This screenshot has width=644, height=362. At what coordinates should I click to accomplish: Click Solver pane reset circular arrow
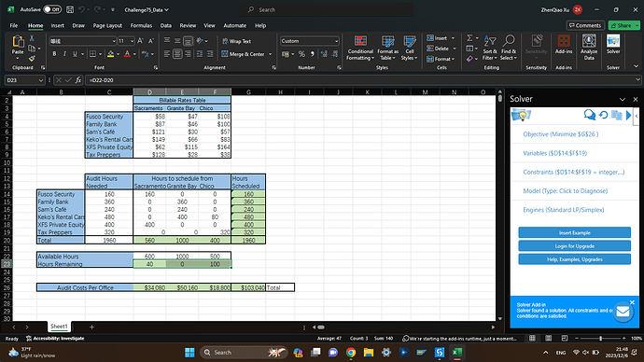pos(603,116)
